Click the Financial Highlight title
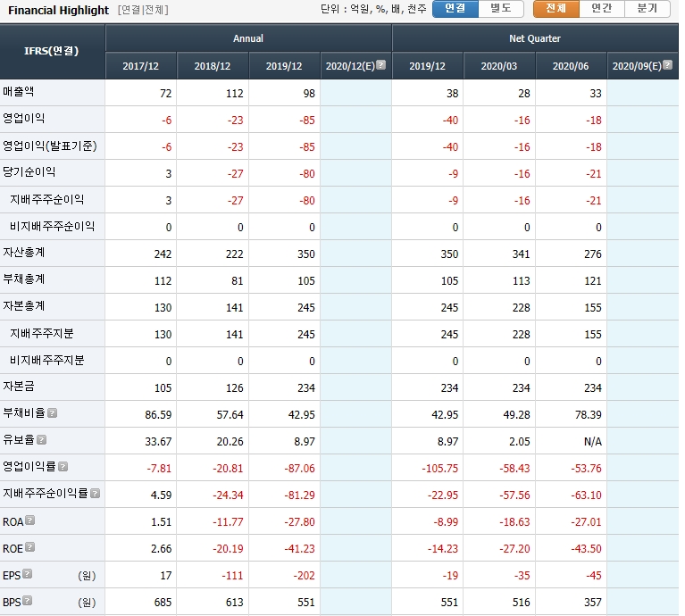The image size is (685, 616). click(x=59, y=10)
